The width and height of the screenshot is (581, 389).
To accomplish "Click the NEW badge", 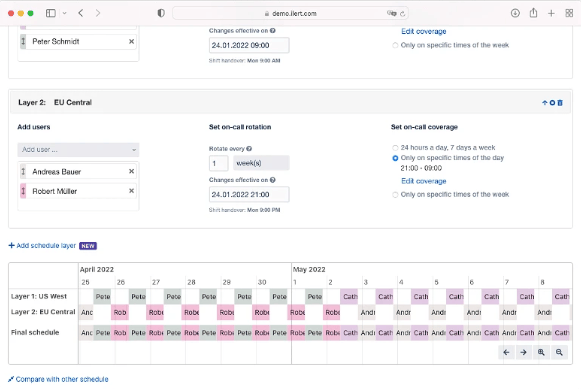I will click(x=88, y=246).
